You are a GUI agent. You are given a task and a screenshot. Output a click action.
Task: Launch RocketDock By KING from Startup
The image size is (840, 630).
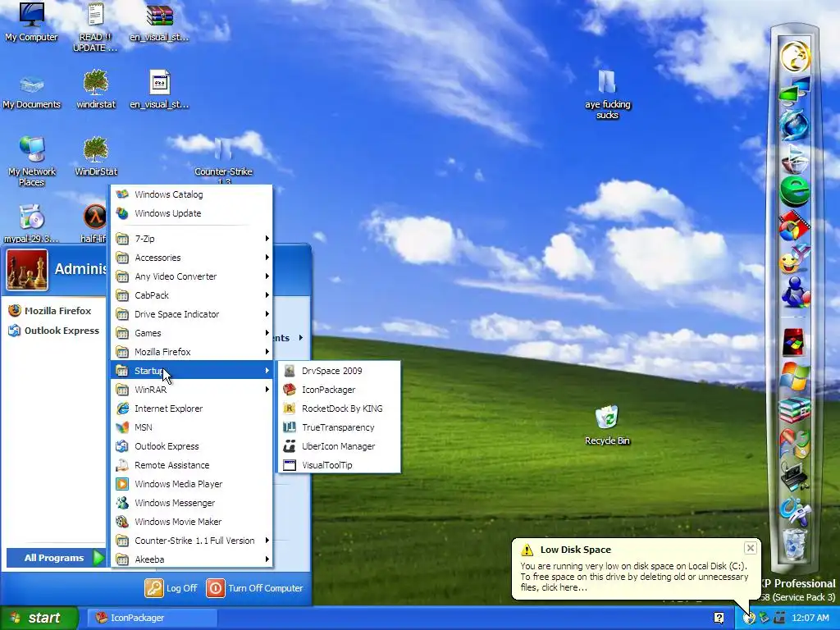point(339,409)
